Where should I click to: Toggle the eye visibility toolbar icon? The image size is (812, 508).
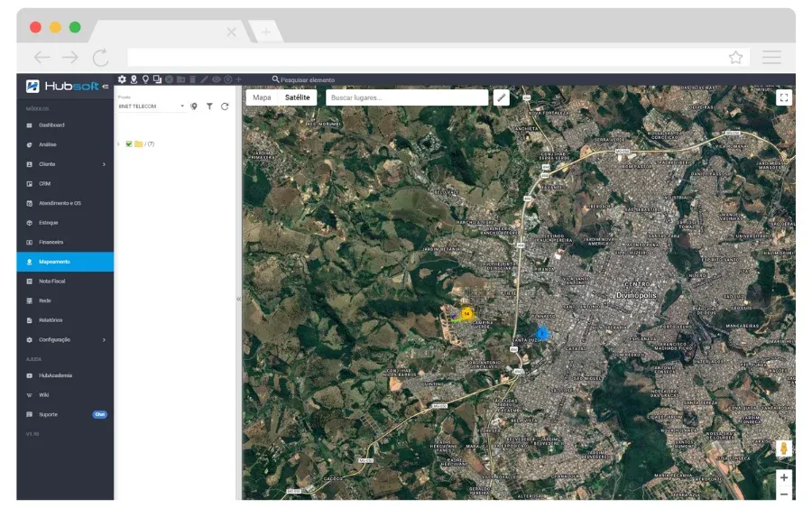click(216, 79)
